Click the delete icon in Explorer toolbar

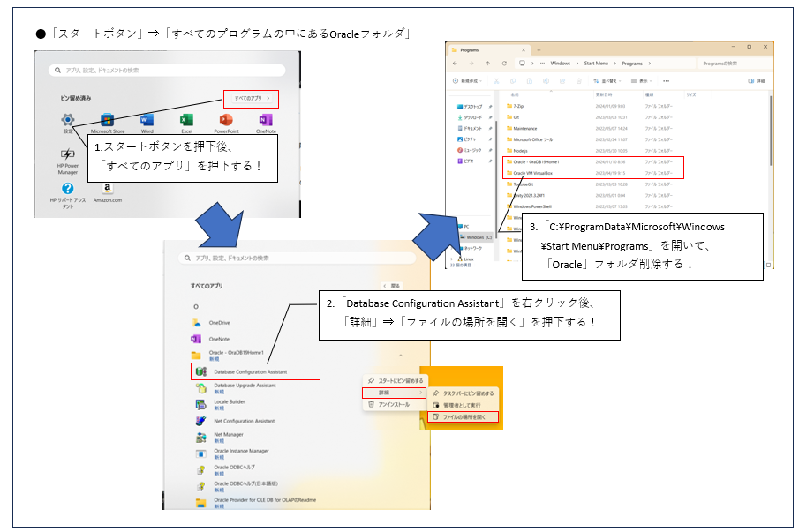click(x=578, y=79)
